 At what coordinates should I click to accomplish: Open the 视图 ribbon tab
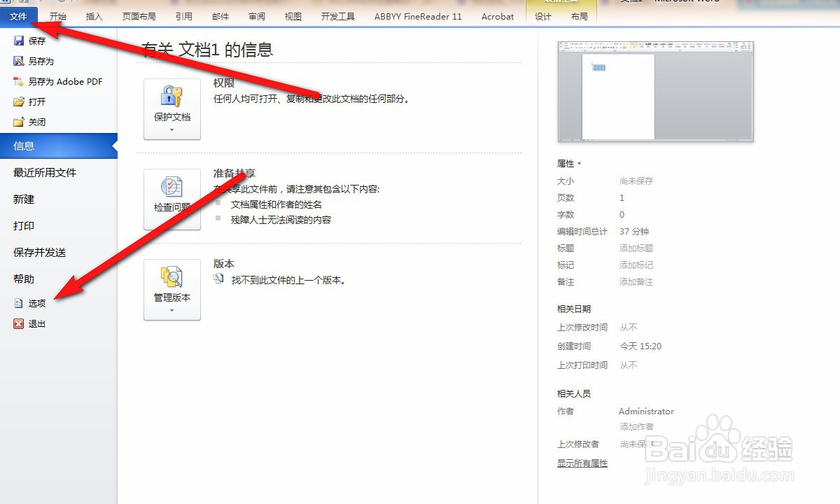pos(293,15)
